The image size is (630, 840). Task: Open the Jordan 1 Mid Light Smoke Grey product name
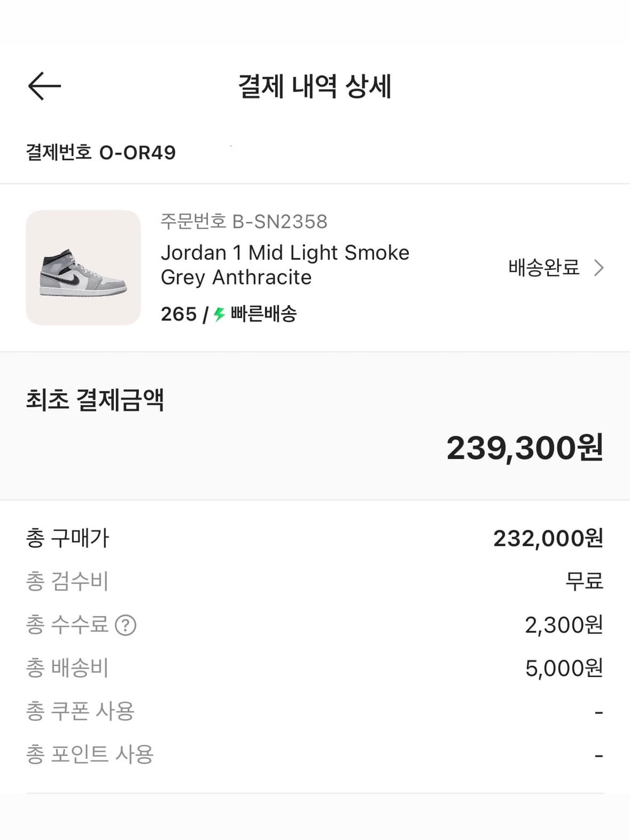[x=284, y=265]
